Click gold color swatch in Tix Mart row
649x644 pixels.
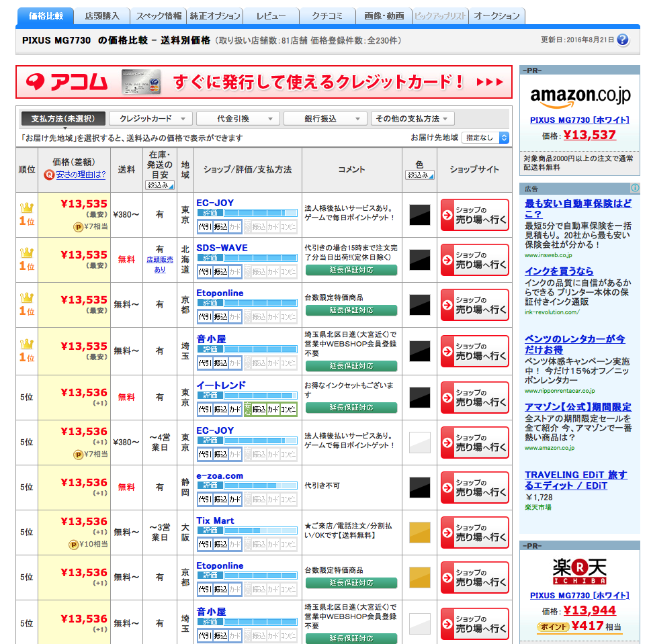tap(420, 533)
